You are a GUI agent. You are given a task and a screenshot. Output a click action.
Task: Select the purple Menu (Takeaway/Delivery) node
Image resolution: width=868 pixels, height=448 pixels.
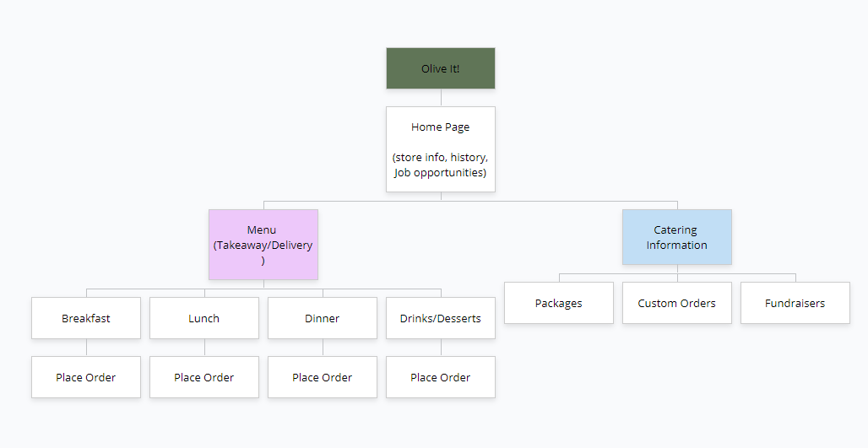click(263, 245)
